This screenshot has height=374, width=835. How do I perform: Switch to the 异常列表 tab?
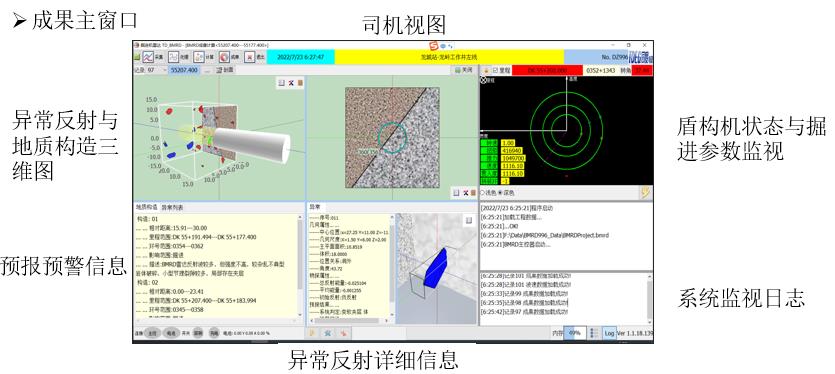[172, 207]
